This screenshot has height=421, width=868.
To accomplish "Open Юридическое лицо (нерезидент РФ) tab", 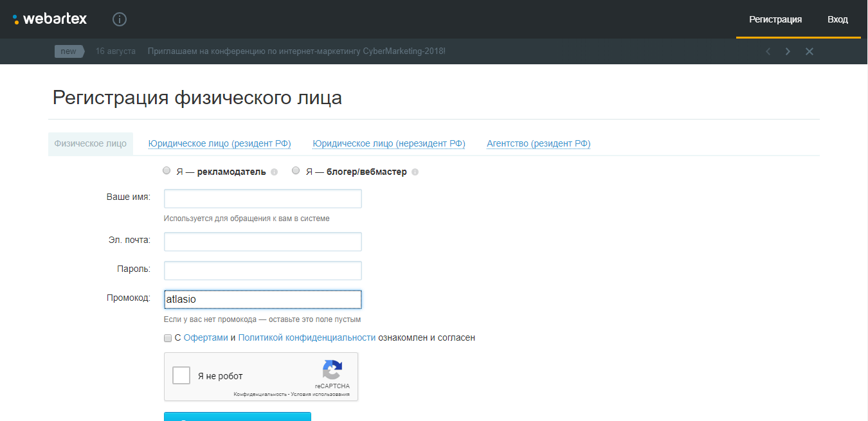I will [389, 144].
